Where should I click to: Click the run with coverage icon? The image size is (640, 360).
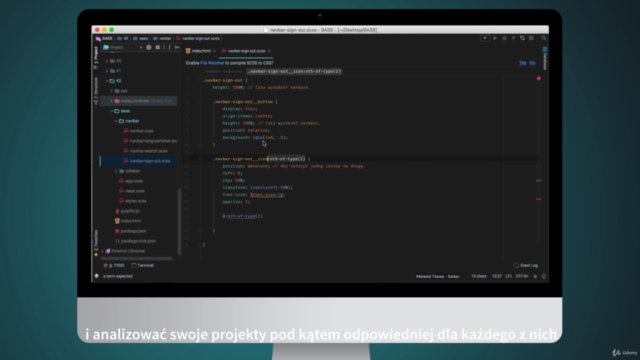coord(513,38)
